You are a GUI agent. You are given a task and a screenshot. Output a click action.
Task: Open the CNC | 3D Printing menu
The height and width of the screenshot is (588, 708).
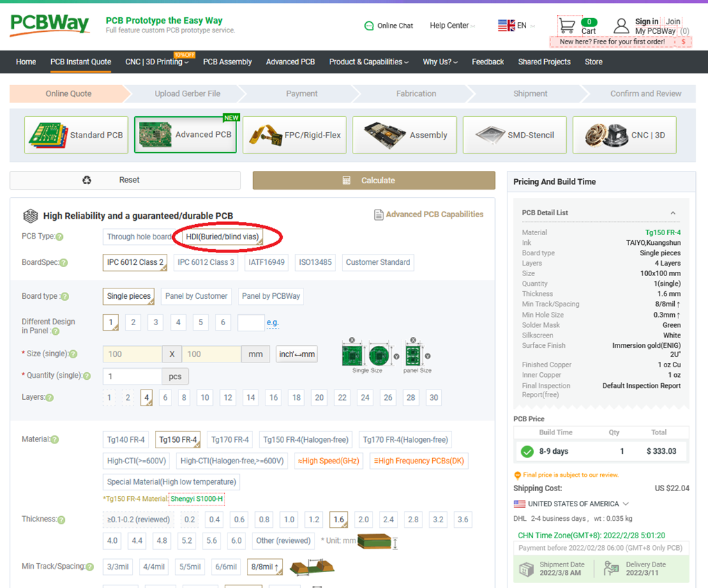point(153,62)
